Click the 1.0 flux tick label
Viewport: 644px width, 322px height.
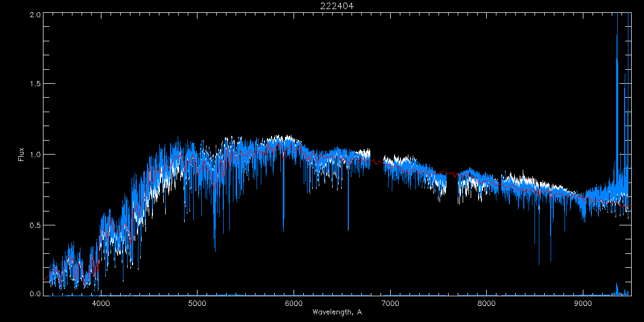coord(34,155)
